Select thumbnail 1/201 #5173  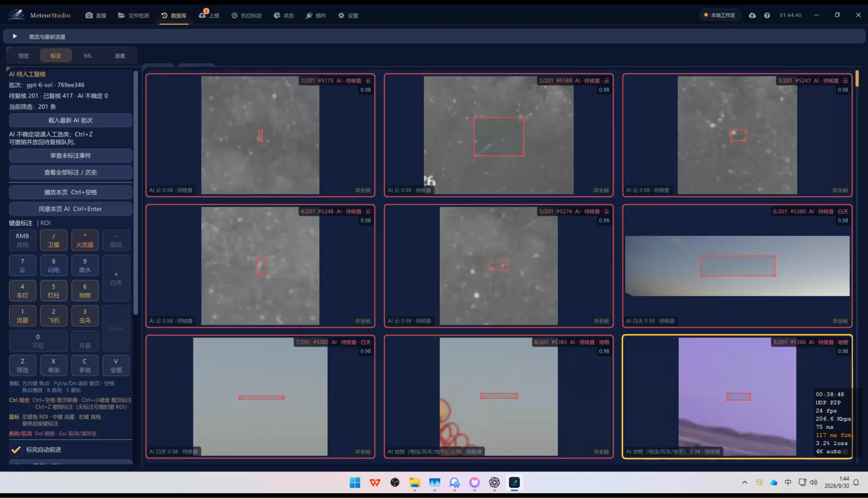coord(261,135)
